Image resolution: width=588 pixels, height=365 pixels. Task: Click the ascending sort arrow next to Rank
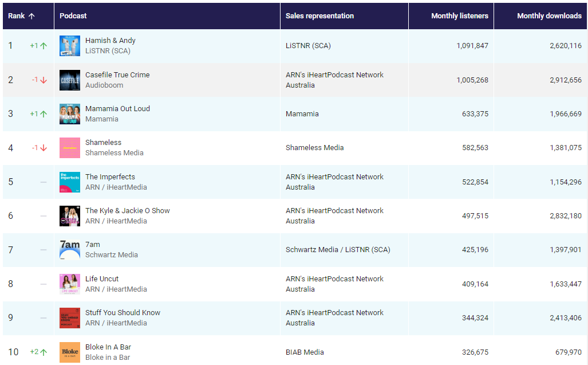coord(32,16)
